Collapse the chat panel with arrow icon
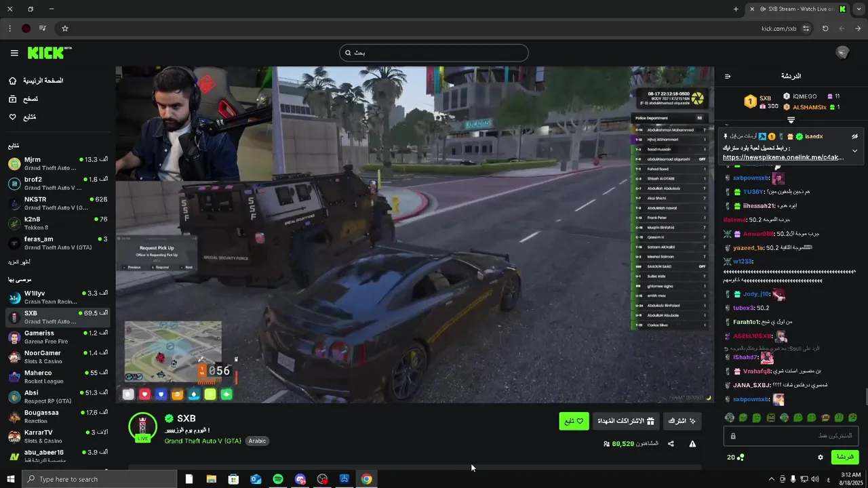Screen dimensions: 868x488 tap(728, 77)
